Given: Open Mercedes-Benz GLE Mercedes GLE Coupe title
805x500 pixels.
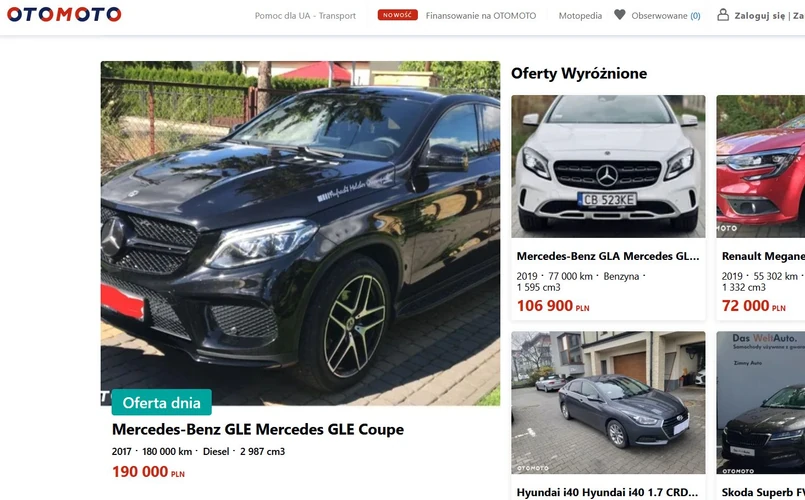Looking at the screenshot, I should (258, 429).
